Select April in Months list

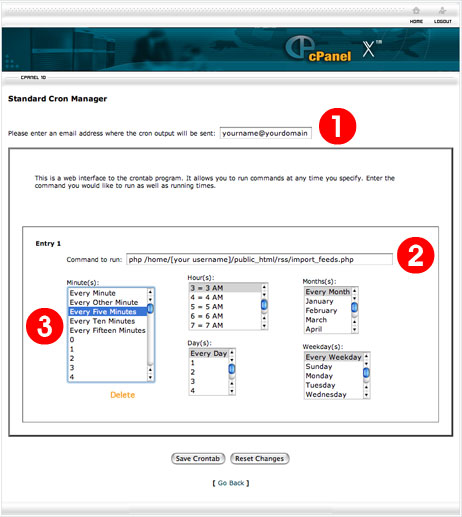click(328, 329)
